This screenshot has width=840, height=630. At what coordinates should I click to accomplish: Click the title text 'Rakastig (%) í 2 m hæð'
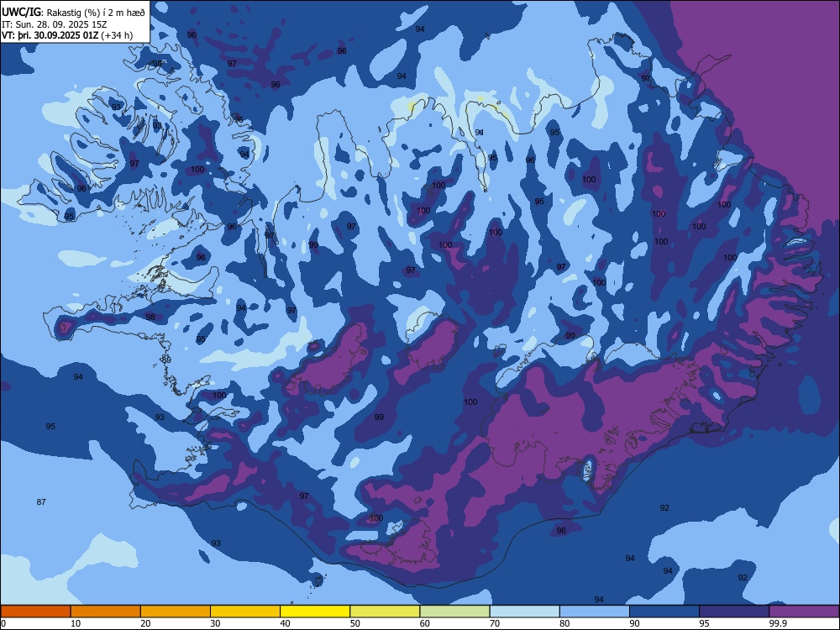[96, 13]
